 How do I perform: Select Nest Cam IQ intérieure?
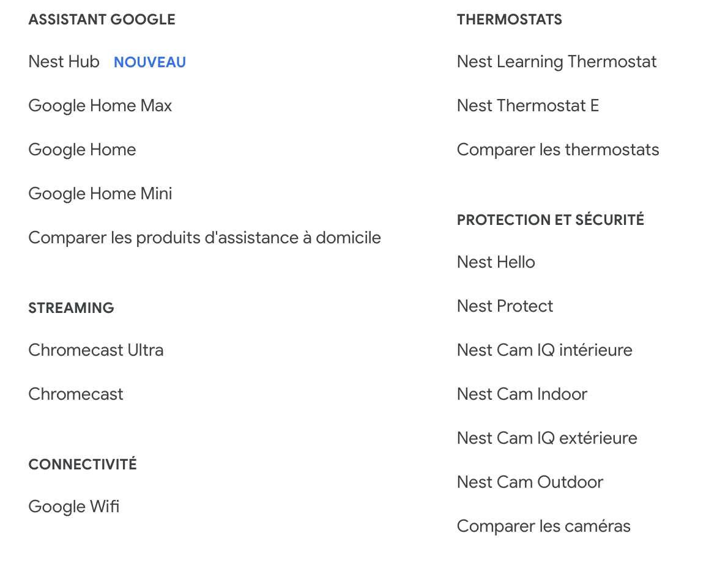[544, 350]
